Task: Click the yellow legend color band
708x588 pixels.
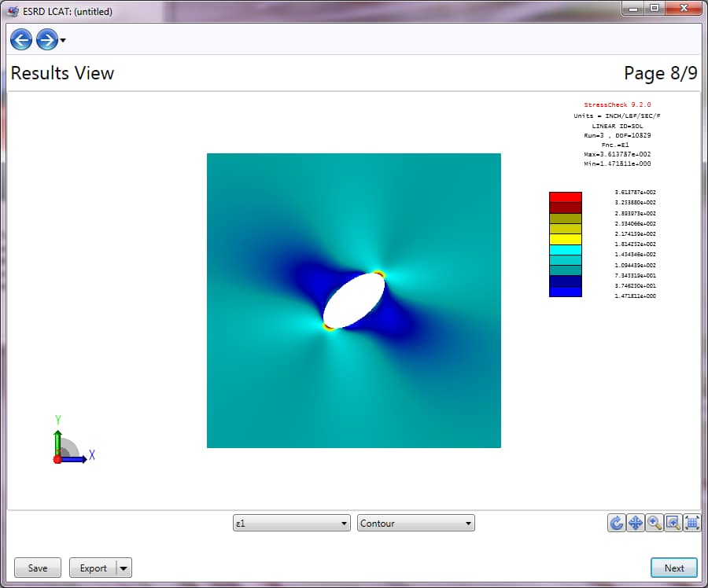Action: (565, 239)
